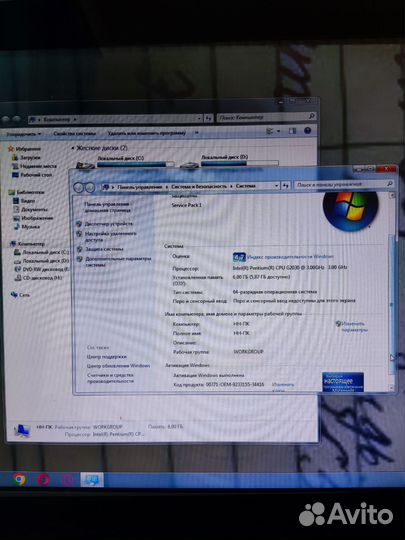Image resolution: width=405 pixels, height=540 pixels.
Task: Launch Opera from the taskbar
Action: (43, 479)
